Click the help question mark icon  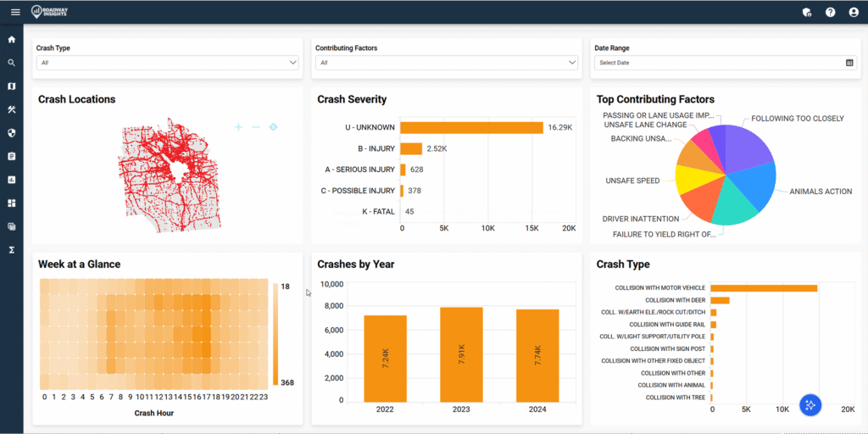tap(830, 12)
